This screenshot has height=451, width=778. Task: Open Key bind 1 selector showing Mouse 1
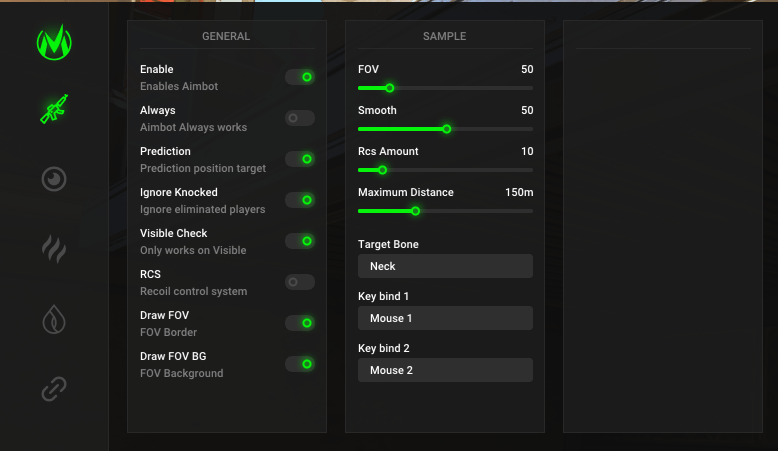(445, 318)
